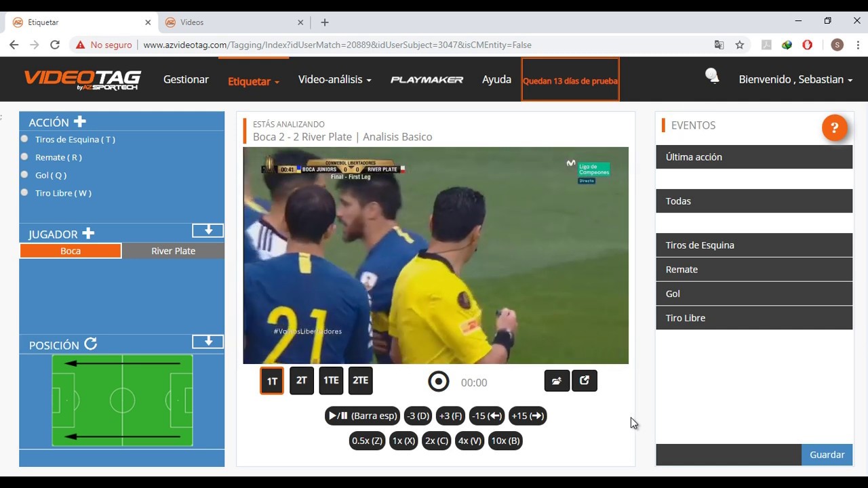Click the VideoTag logo

coord(83,79)
